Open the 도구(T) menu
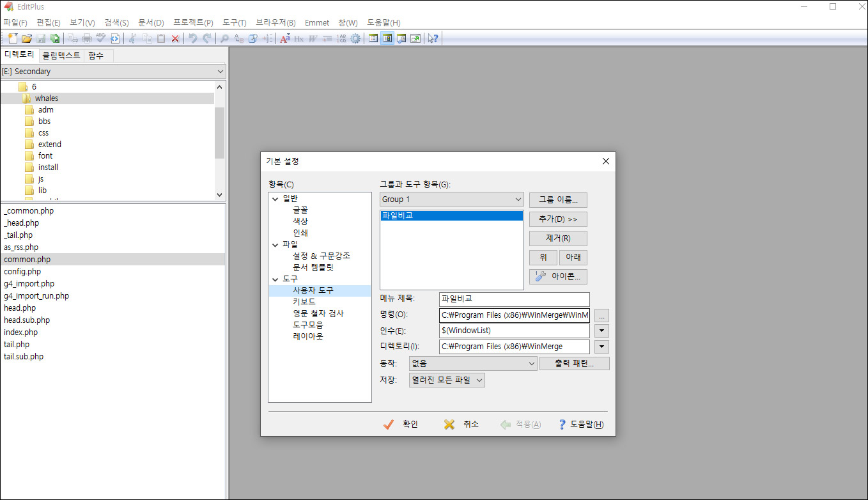The image size is (868, 500). [x=234, y=22]
